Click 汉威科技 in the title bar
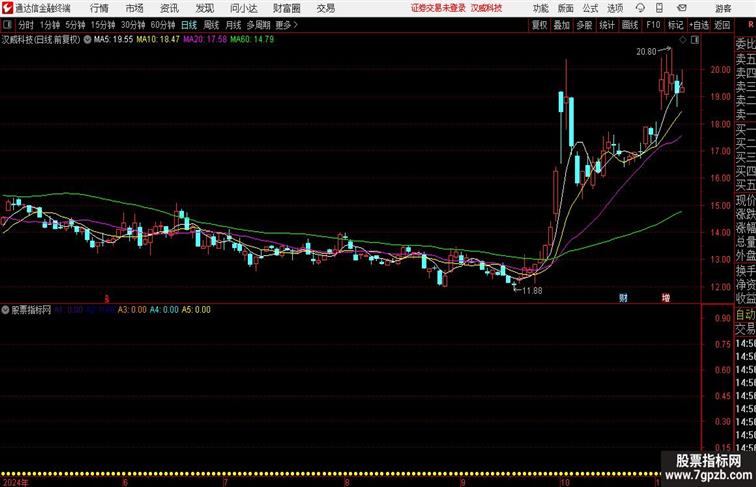This screenshot has width=756, height=487. [486, 8]
